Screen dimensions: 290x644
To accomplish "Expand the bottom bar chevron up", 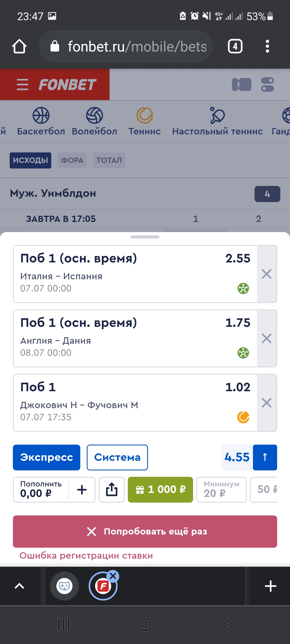I will [19, 586].
